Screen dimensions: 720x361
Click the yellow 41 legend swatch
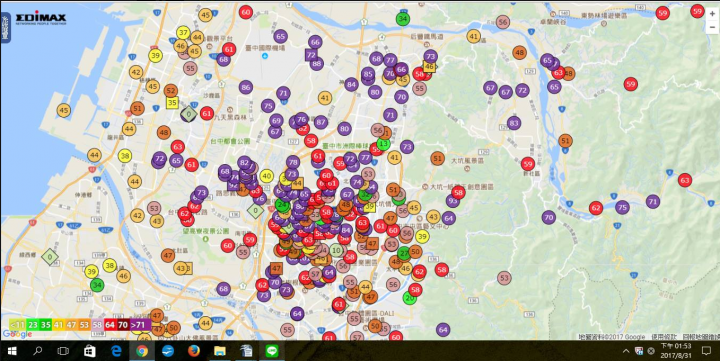click(x=58, y=325)
